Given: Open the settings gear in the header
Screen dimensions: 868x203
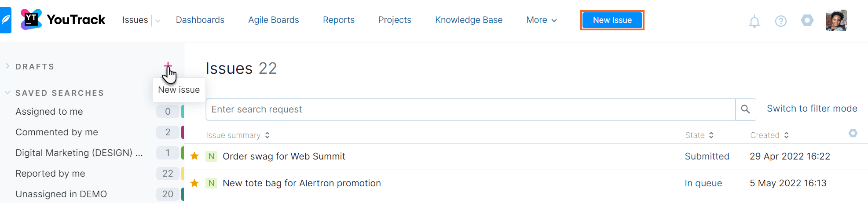Looking at the screenshot, I should pyautogui.click(x=807, y=21).
